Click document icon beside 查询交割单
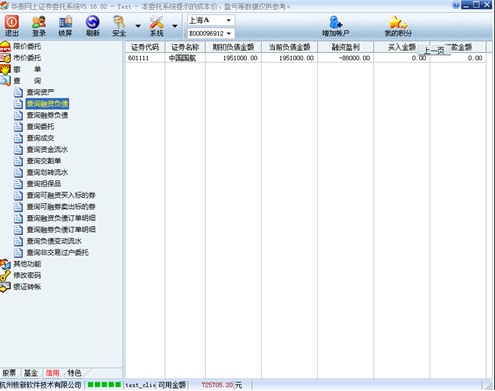495x391 pixels. (x=18, y=161)
